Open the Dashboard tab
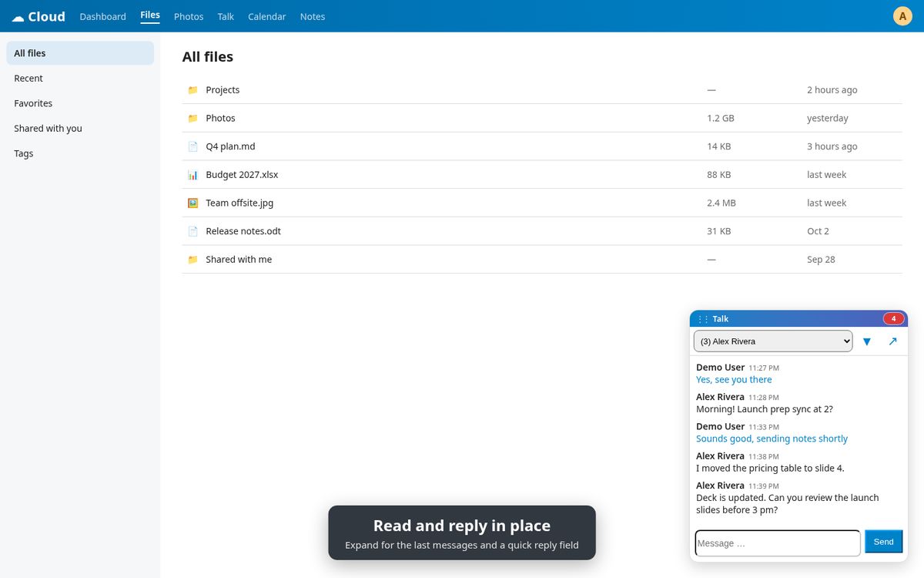924x578 pixels. click(x=102, y=16)
